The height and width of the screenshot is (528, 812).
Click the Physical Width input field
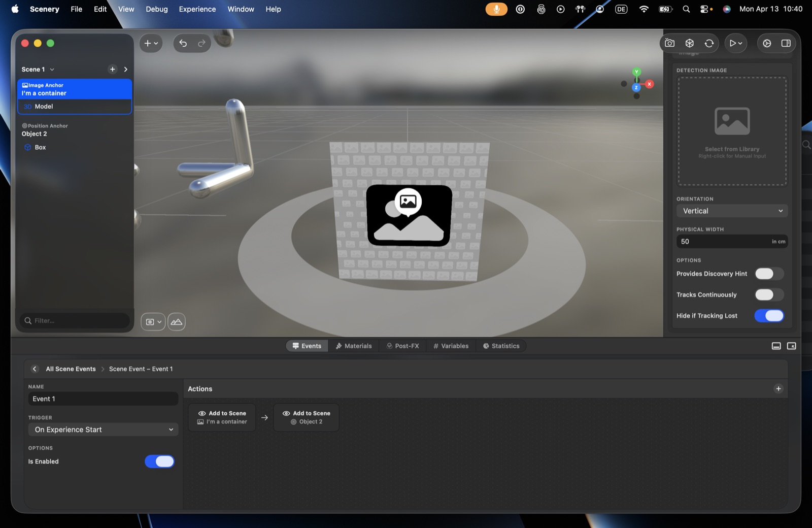pos(732,242)
